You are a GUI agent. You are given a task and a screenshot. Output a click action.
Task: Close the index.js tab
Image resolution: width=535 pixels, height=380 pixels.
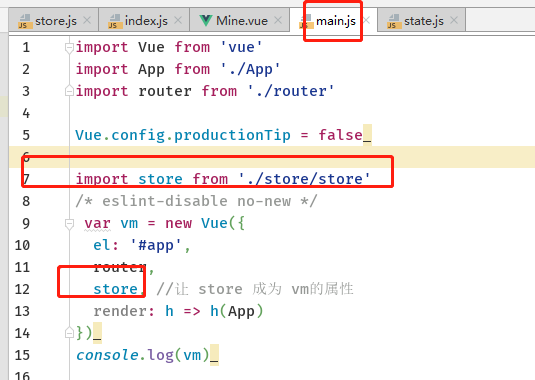click(x=178, y=20)
